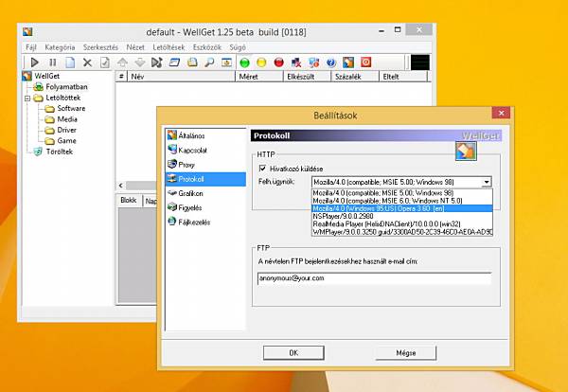Viewport: 568px width, 392px height.
Task: Choose WMPlayer/9.0.0.3250 user agent option
Action: pyautogui.click(x=401, y=232)
